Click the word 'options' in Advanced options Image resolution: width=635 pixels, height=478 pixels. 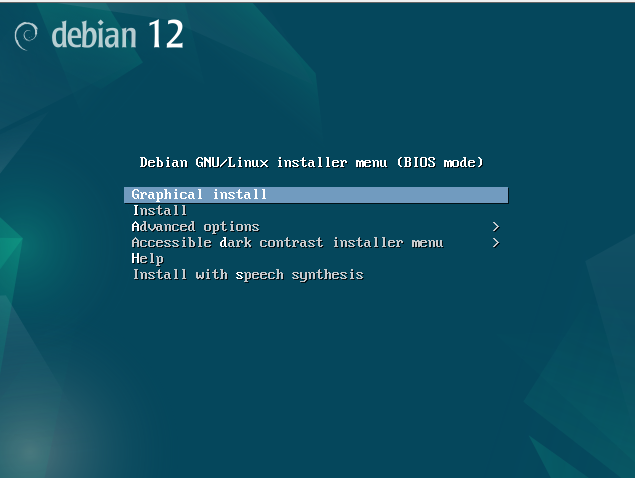click(231, 227)
